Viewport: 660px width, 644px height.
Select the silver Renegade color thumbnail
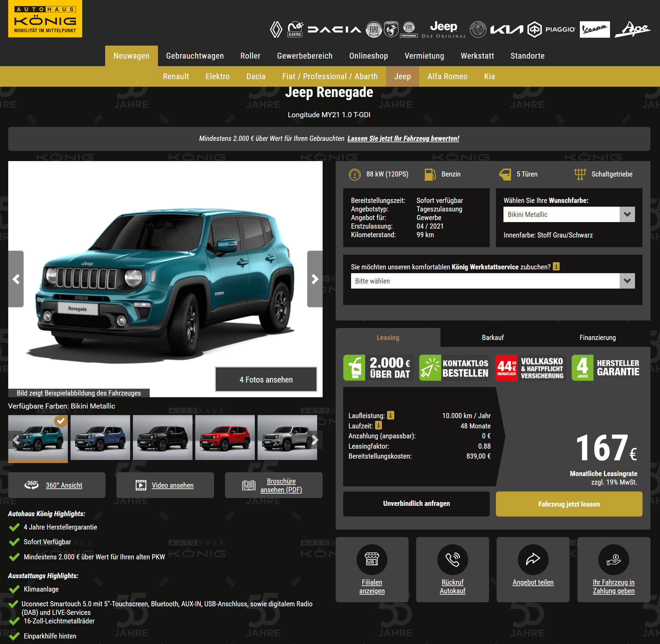click(x=287, y=438)
